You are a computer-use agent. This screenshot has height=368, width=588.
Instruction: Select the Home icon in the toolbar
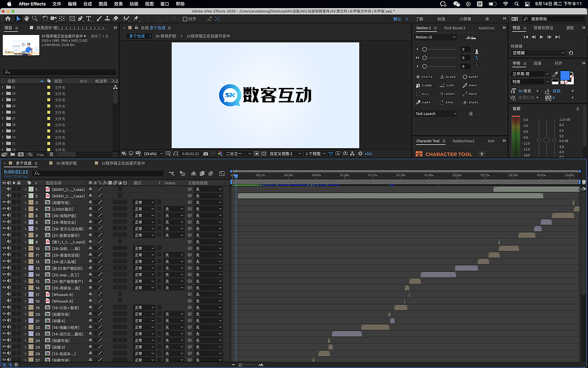coord(8,19)
